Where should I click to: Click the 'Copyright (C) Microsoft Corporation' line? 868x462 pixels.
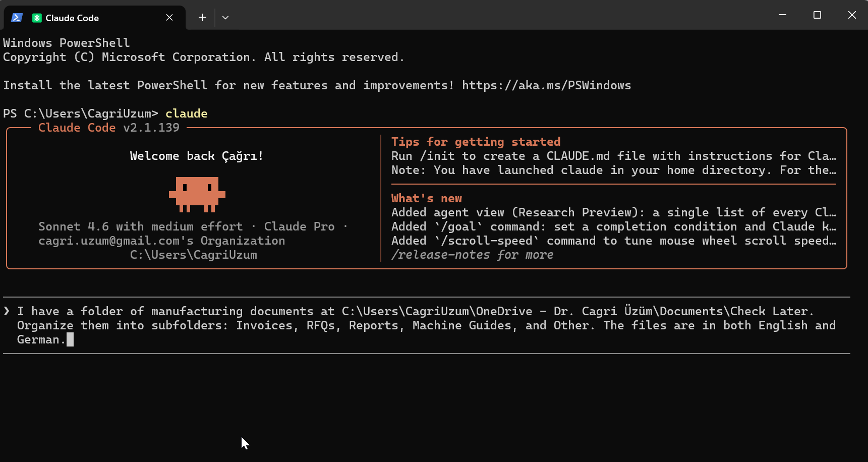(204, 57)
